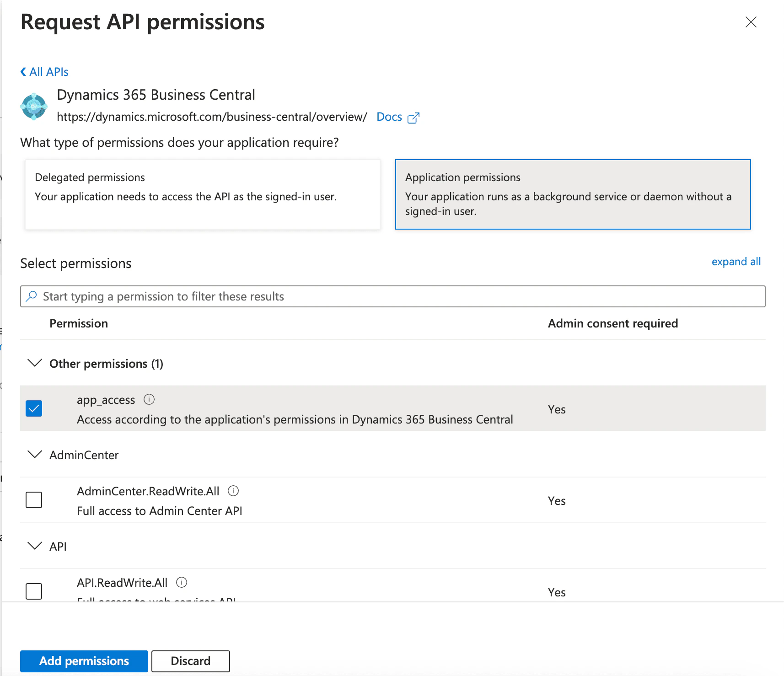This screenshot has width=784, height=676.
Task: Click the search magnifier icon in filter box
Action: [32, 296]
